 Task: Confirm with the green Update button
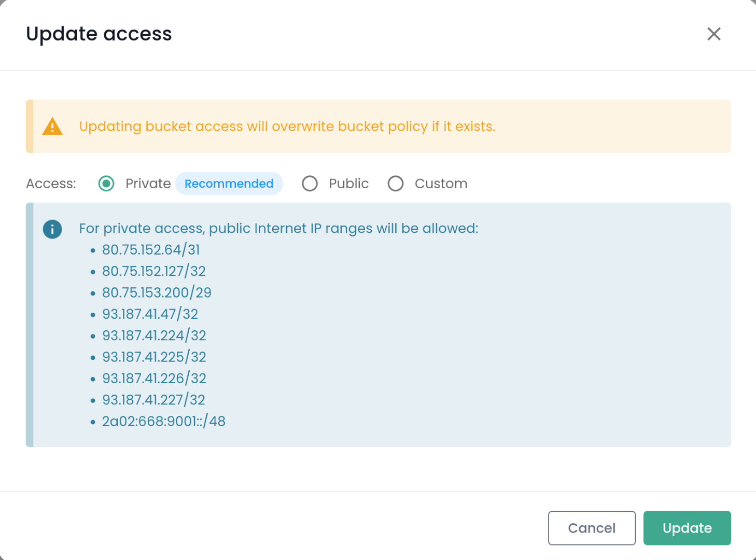(x=687, y=528)
